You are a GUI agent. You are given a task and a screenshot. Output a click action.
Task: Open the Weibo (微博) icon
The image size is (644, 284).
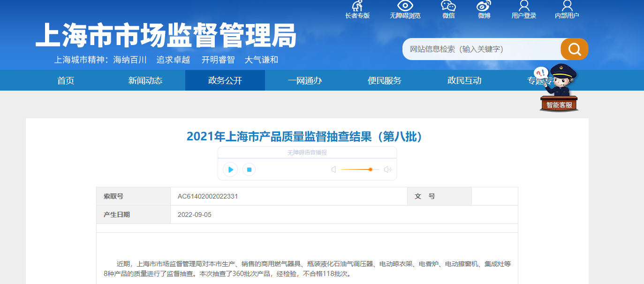484,7
